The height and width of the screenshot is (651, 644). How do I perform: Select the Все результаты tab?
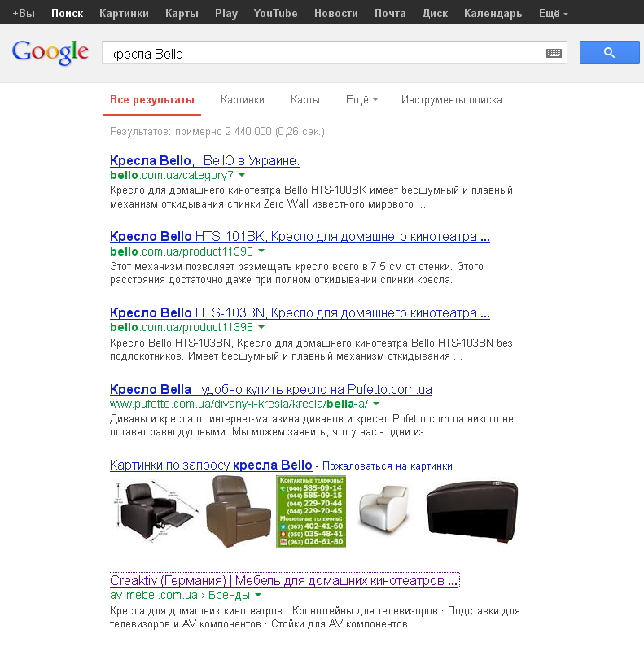(x=152, y=100)
